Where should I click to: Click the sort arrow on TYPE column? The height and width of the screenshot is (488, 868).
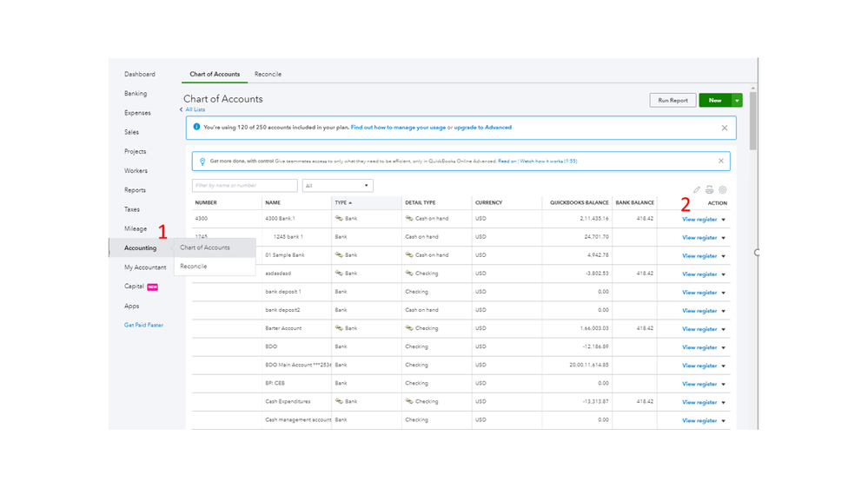[350, 203]
